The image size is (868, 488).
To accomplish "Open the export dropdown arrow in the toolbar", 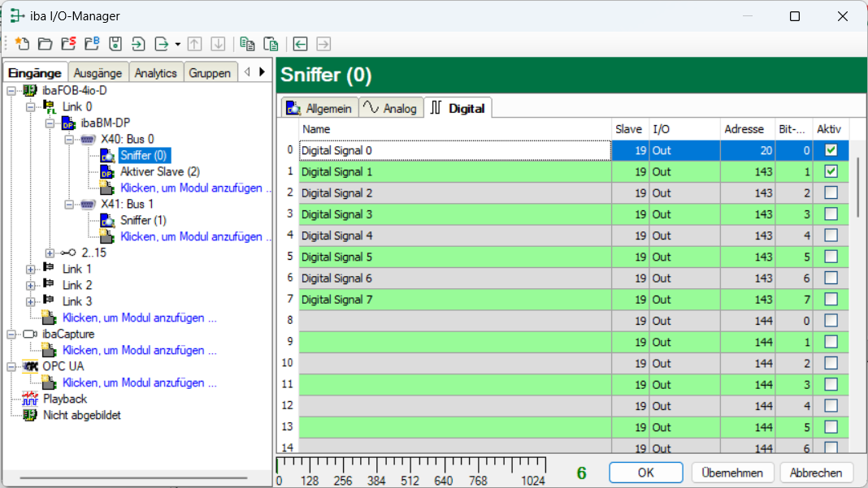I will tap(178, 45).
